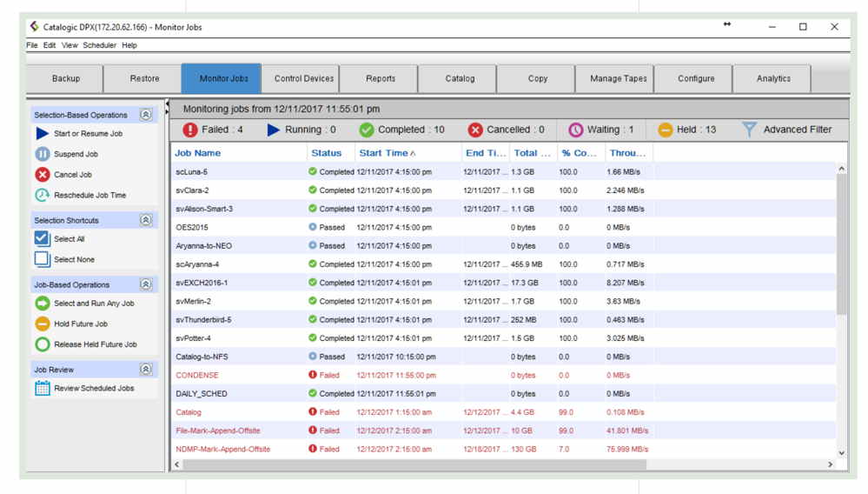Collapse the Selection-Based Operations section
The image size is (868, 494).
click(x=146, y=115)
